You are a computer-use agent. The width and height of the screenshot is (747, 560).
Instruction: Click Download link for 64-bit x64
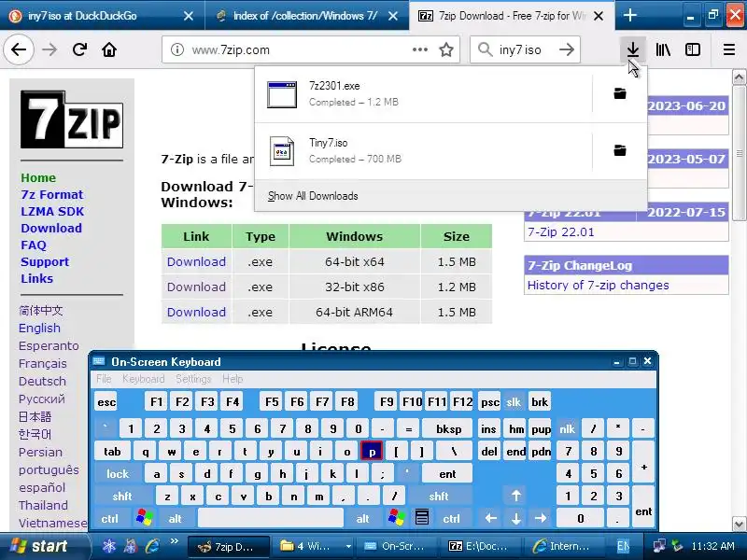point(196,262)
